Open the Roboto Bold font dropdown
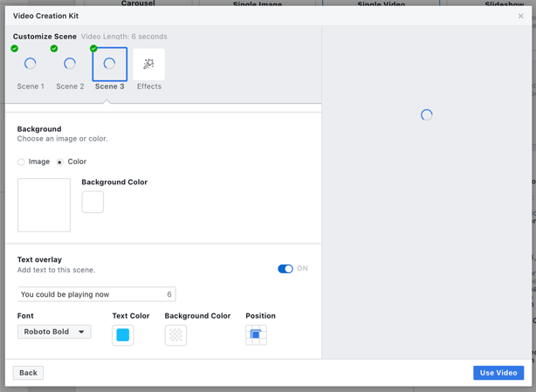Image resolution: width=536 pixels, height=392 pixels. pyautogui.click(x=54, y=332)
